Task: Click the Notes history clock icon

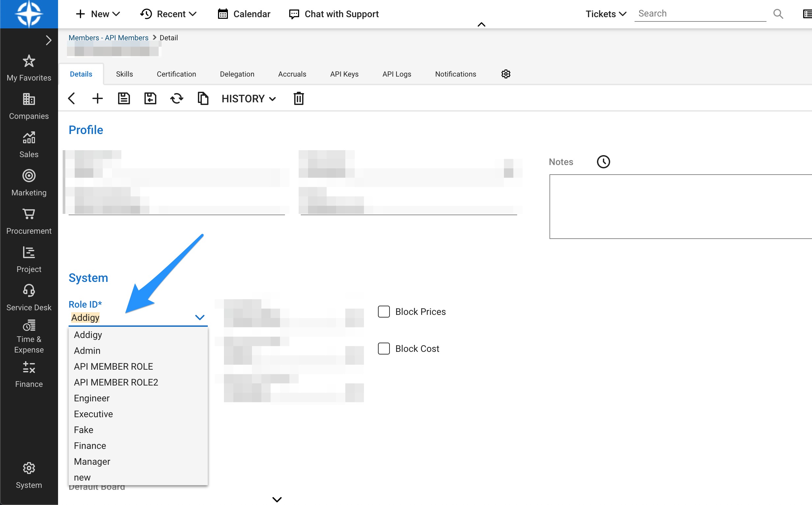Action: (x=603, y=162)
